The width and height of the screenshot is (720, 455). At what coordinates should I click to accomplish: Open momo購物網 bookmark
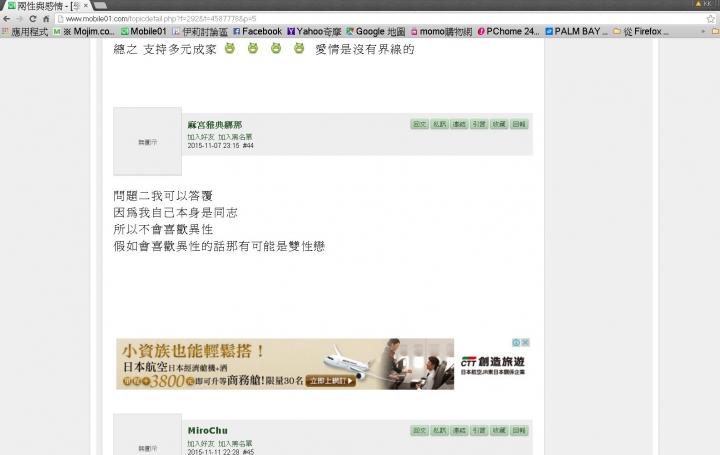coord(441,32)
